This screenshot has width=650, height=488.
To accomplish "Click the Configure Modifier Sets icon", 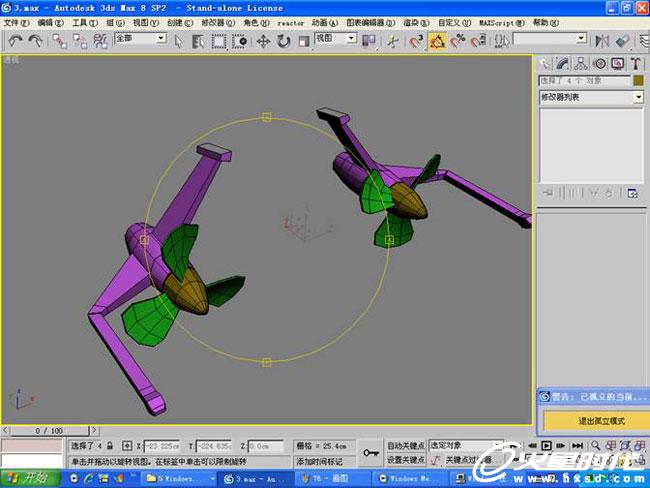I will pyautogui.click(x=632, y=193).
